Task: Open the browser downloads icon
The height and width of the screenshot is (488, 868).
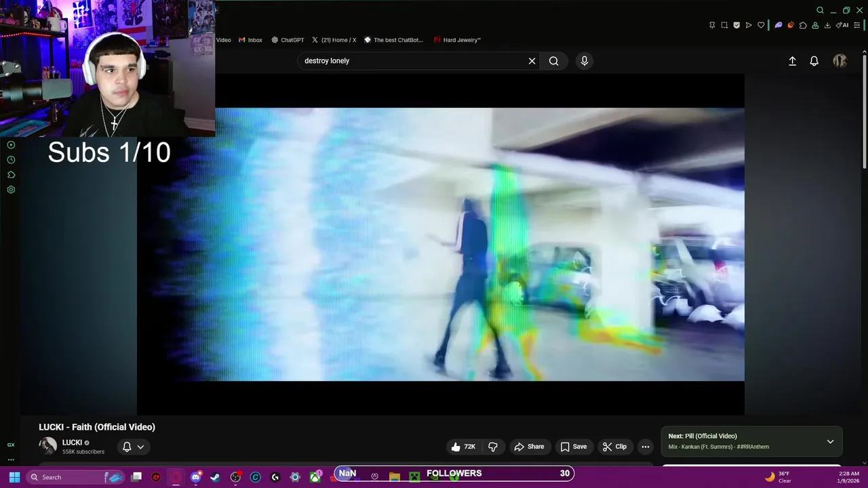Action: [827, 25]
